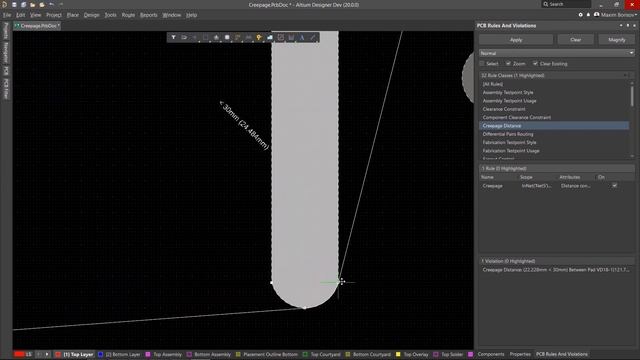Screen dimensions: 640x360
Task: Select the Creepage Distance rule class
Action: point(554,126)
